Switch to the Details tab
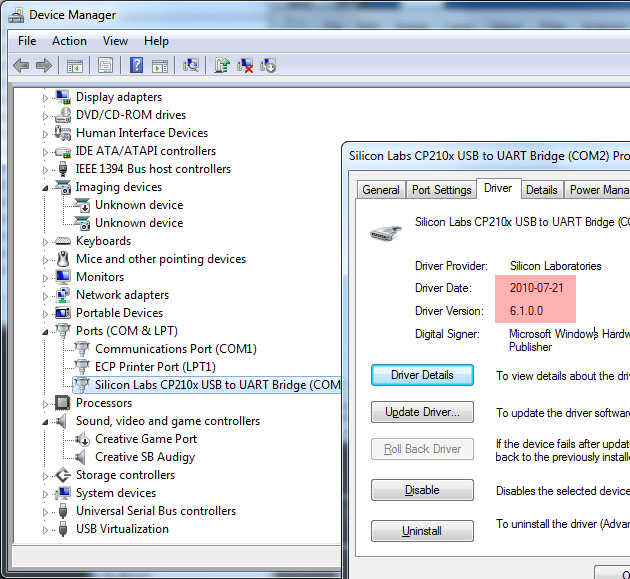The height and width of the screenshot is (579, 630). tap(541, 190)
